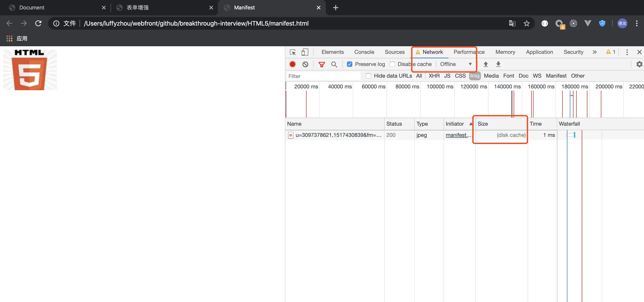Toggle the red filter funnel icon

click(x=322, y=64)
